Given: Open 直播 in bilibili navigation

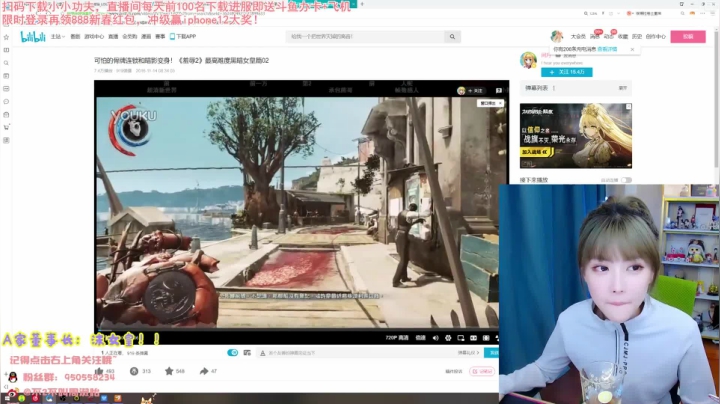Looking at the screenshot, I should [113, 37].
